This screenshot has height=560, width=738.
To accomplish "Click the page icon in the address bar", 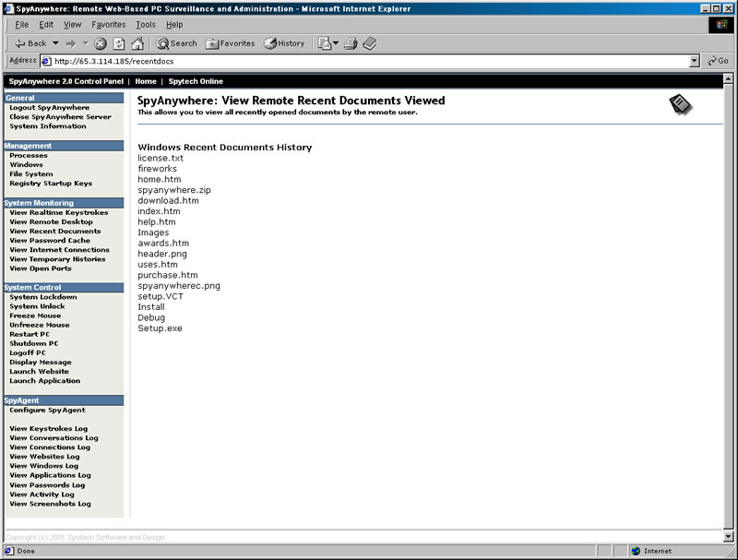I will tap(46, 61).
